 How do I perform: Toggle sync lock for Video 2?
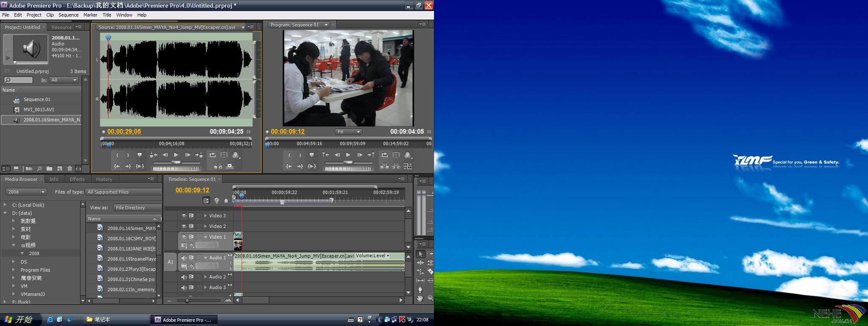(x=191, y=226)
